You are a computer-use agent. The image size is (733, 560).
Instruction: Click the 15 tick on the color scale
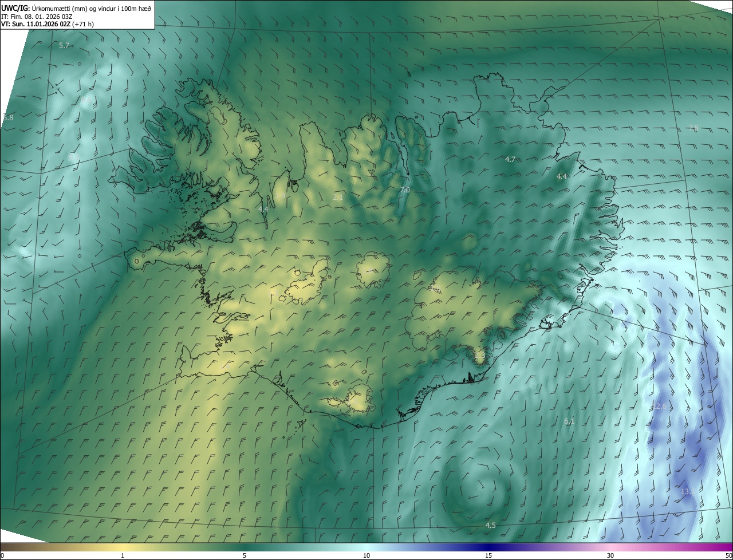pos(488,555)
